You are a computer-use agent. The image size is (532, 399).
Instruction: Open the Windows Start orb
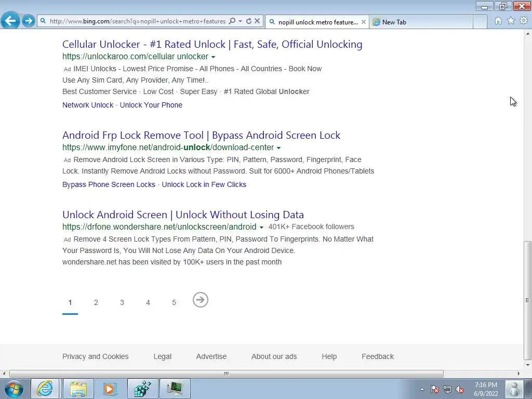coord(14,389)
